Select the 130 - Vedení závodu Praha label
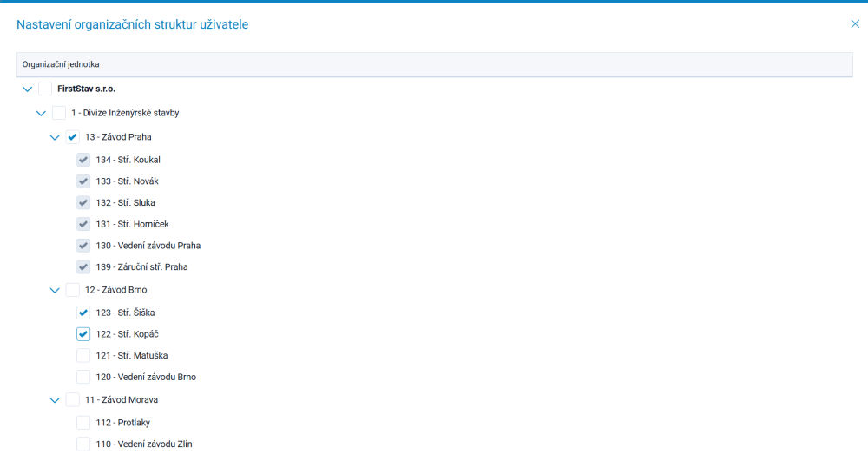 pyautogui.click(x=148, y=246)
